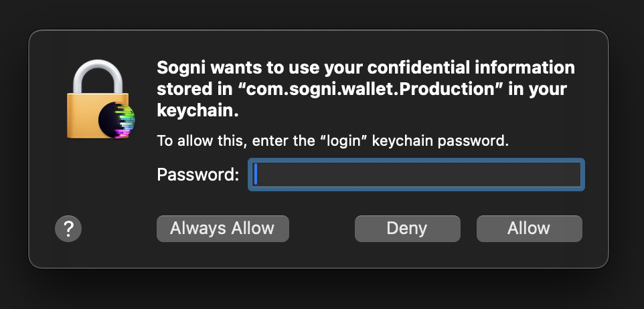Click the word "keychain." ending the headline
Viewport: 644px width, 309px height.
197,111
